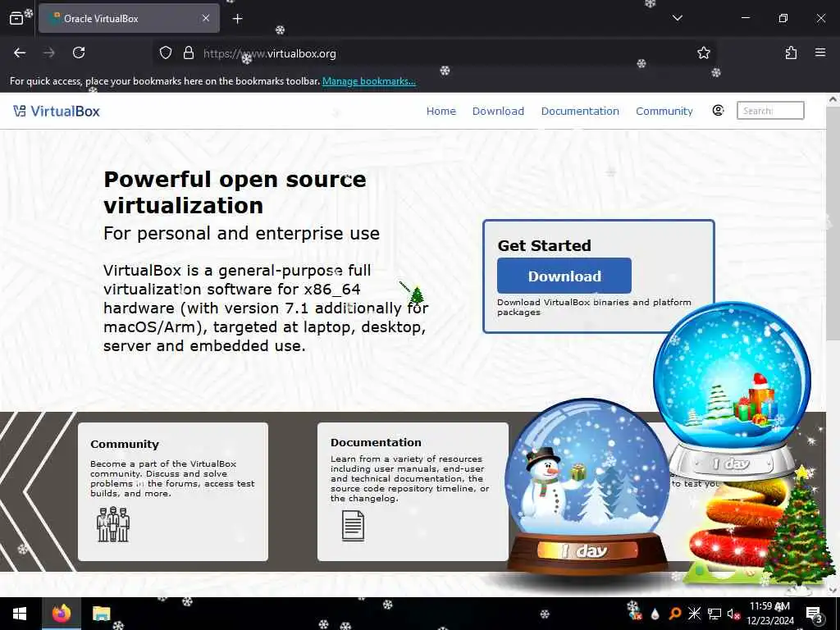
Task: Expand the list all tabs chevron
Action: pyautogui.click(x=677, y=18)
